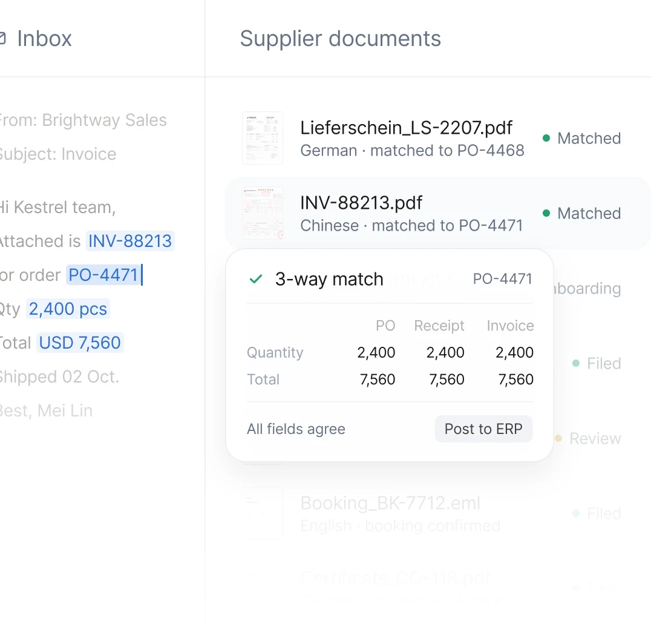Select the Lieferschein_LS-2207.pdf file name

(406, 128)
